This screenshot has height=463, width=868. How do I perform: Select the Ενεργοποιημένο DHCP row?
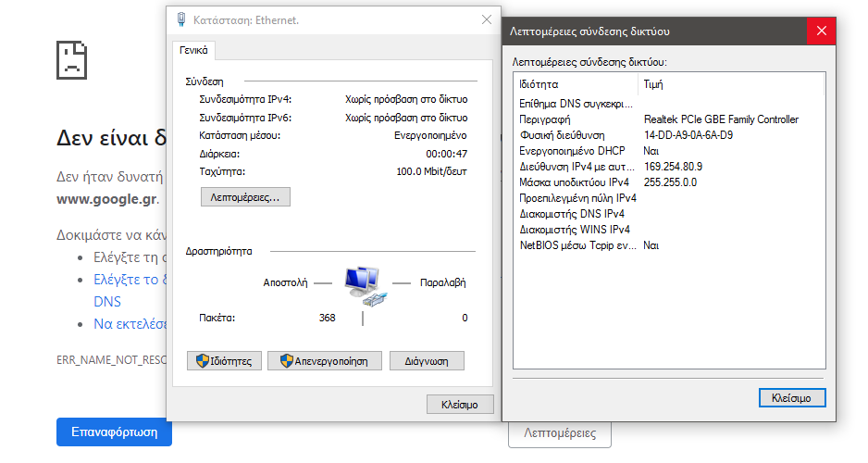(669, 151)
